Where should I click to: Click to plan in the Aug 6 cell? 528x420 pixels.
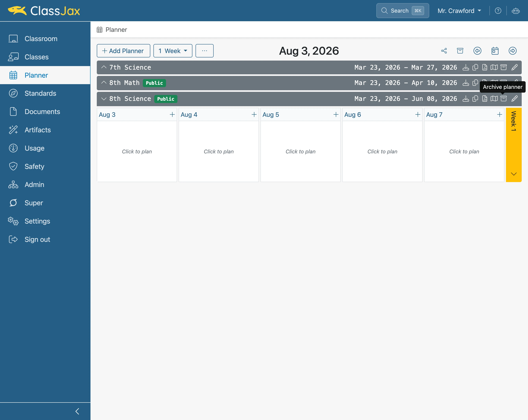(x=382, y=152)
